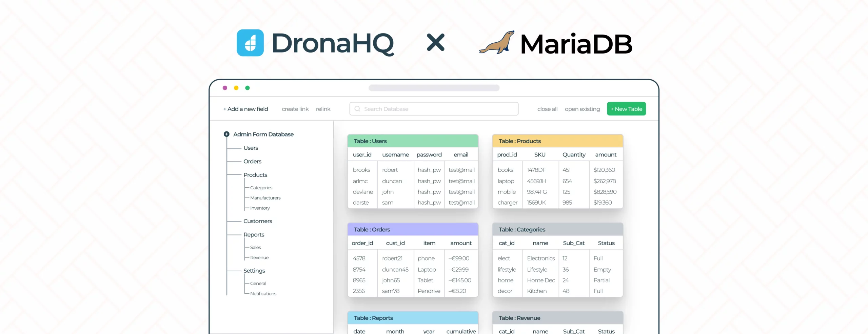
Task: Select the cell 'Partial' in Categories
Action: pyautogui.click(x=601, y=280)
